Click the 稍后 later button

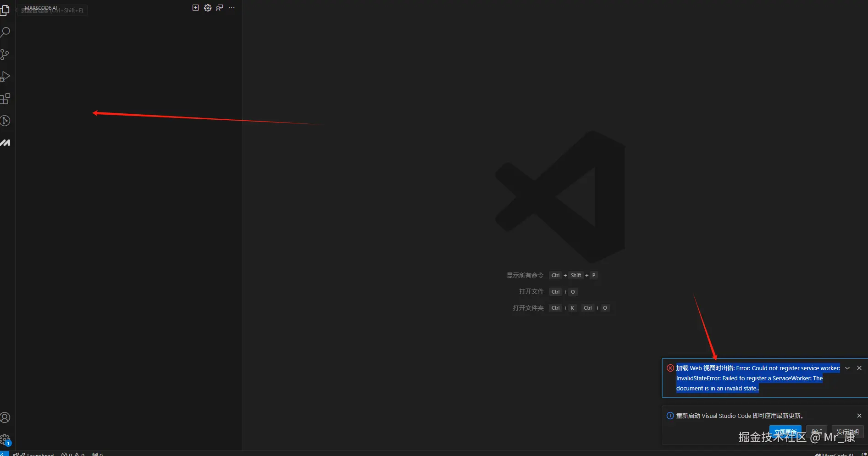click(816, 432)
